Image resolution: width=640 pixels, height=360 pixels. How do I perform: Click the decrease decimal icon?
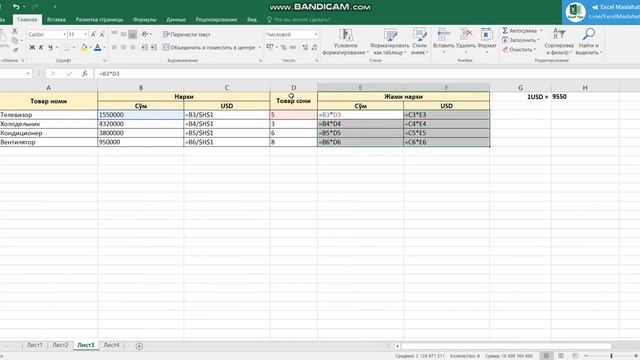pyautogui.click(x=314, y=48)
